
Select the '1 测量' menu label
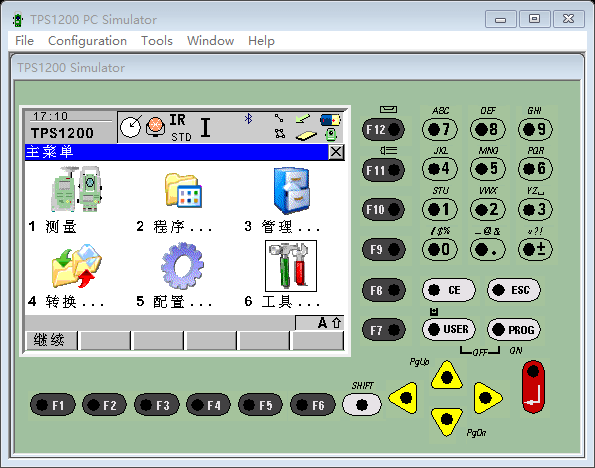click(x=52, y=227)
